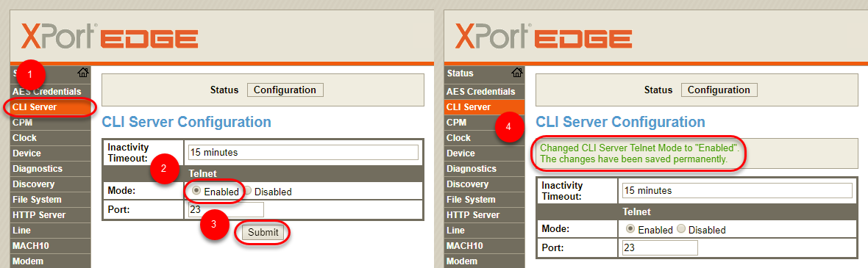Open Diagnostics in left sidebar
This screenshot has height=268, width=868.
(x=50, y=169)
